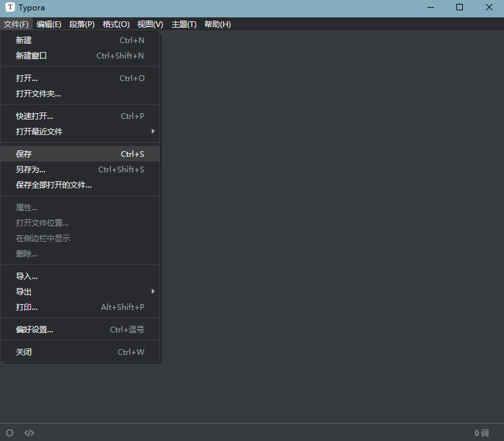Toggle the sidebar circle icon in status bar
The height and width of the screenshot is (441, 504).
tap(10, 433)
